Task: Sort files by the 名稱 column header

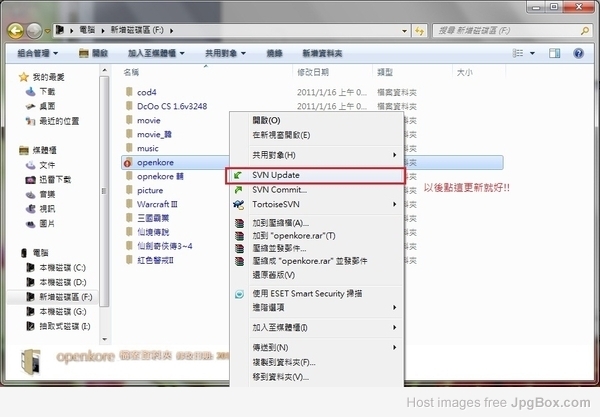Action: pos(131,72)
